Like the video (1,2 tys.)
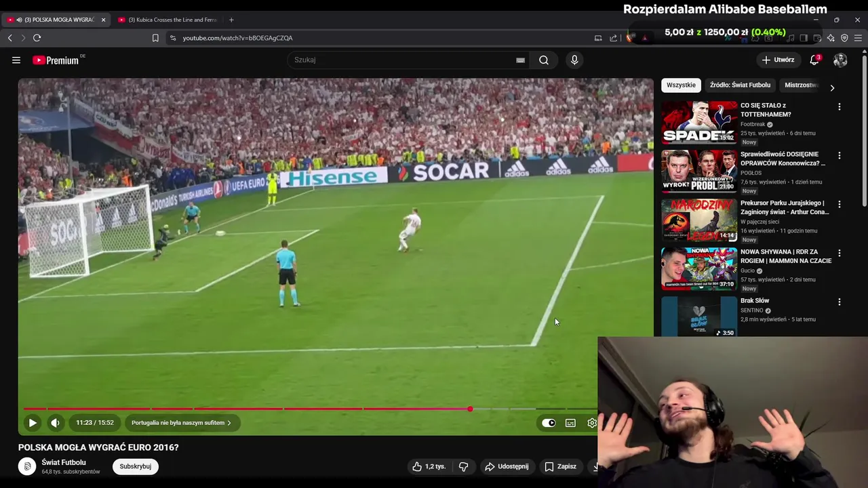The height and width of the screenshot is (488, 868). 429,466
